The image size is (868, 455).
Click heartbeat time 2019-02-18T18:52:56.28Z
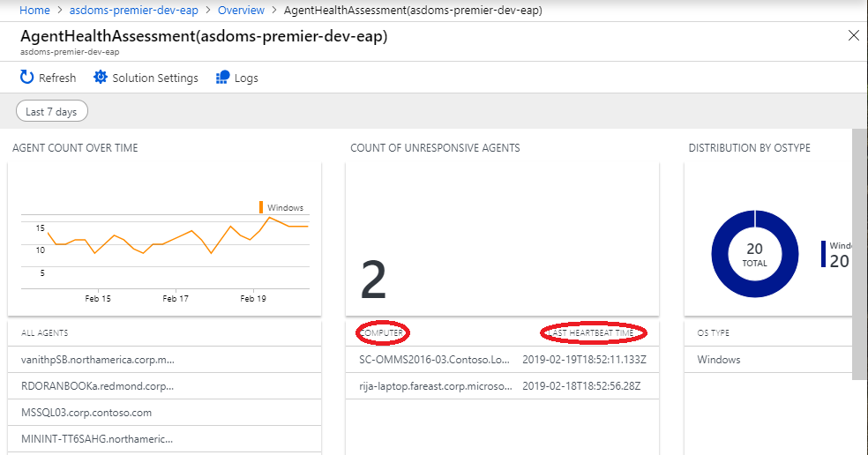[581, 386]
